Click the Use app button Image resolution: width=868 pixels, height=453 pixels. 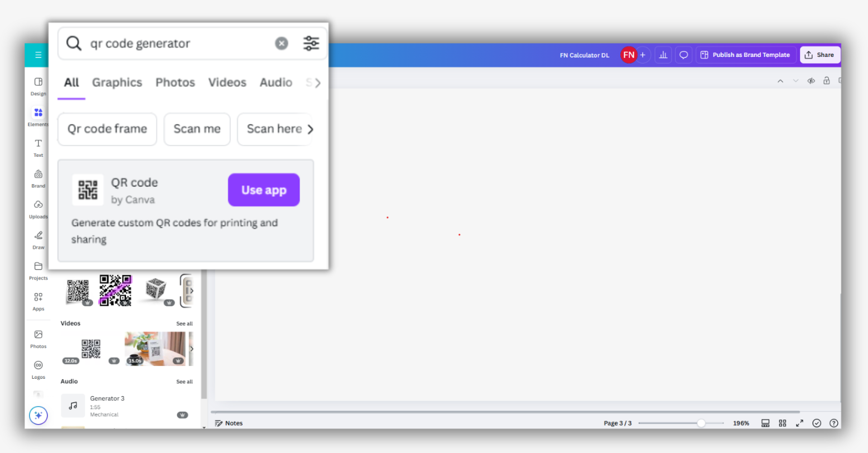(x=264, y=190)
